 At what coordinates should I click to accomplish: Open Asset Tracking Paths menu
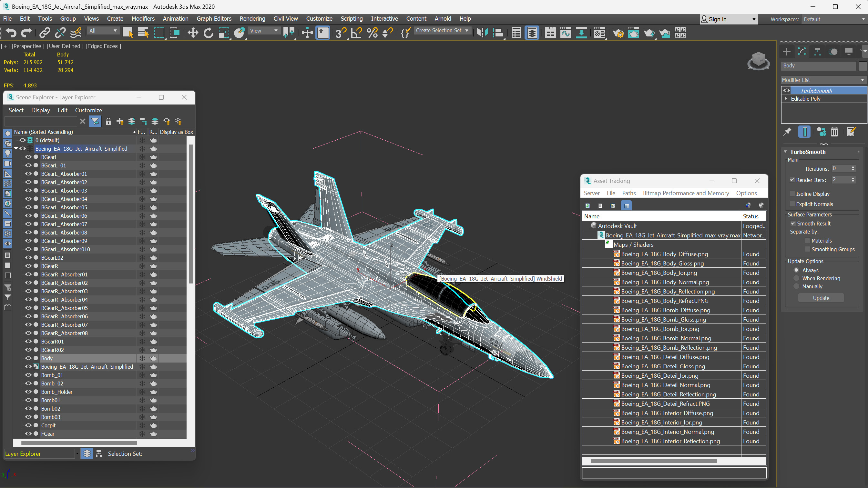629,193
